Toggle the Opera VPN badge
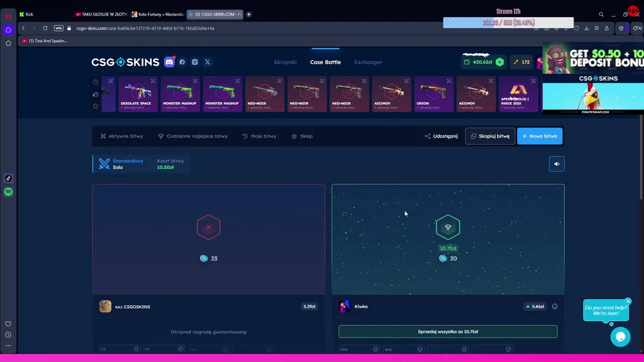 (x=58, y=28)
